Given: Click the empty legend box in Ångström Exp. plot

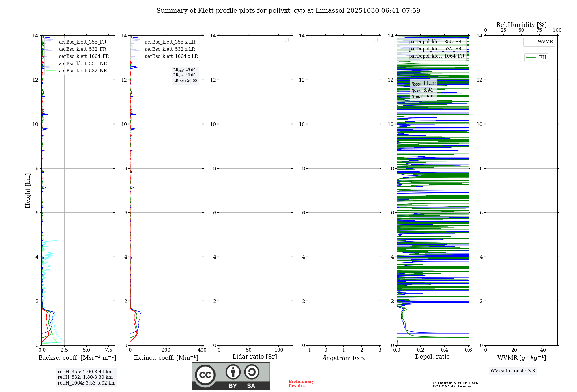Looking at the screenshot, I should [376, 40].
